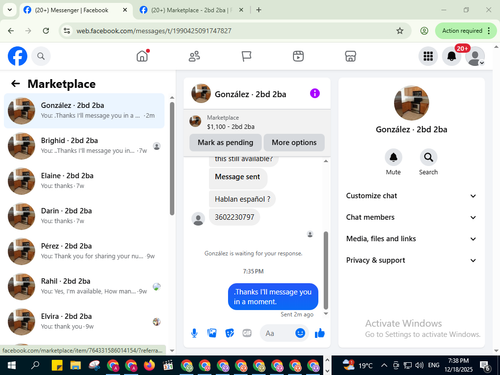Screen dimensions: 500x375
Task: Expand the Chat members section
Action: click(411, 217)
